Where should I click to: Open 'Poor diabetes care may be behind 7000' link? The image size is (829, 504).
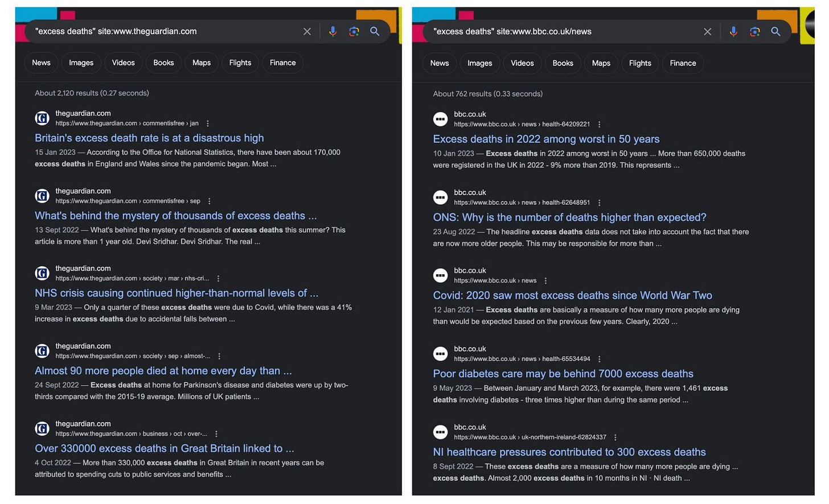(563, 374)
